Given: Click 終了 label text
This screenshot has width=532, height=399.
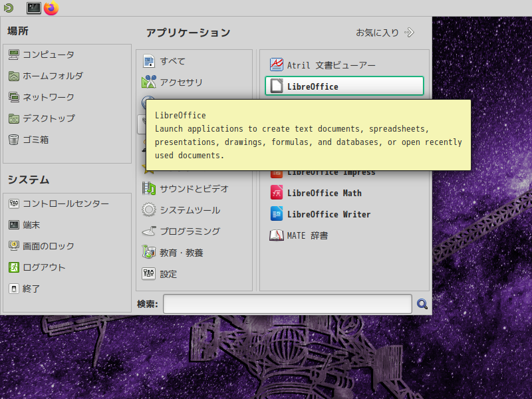Looking at the screenshot, I should coord(31,289).
